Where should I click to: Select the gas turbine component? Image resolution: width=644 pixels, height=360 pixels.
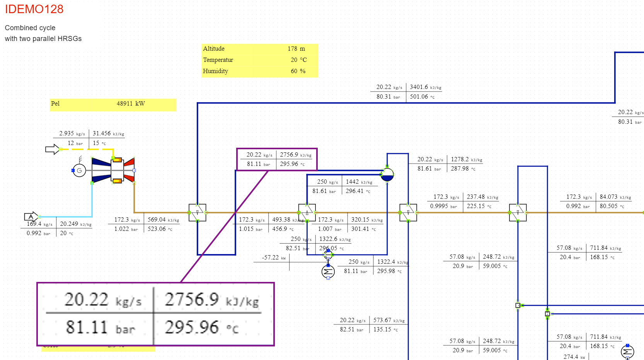coord(113,170)
